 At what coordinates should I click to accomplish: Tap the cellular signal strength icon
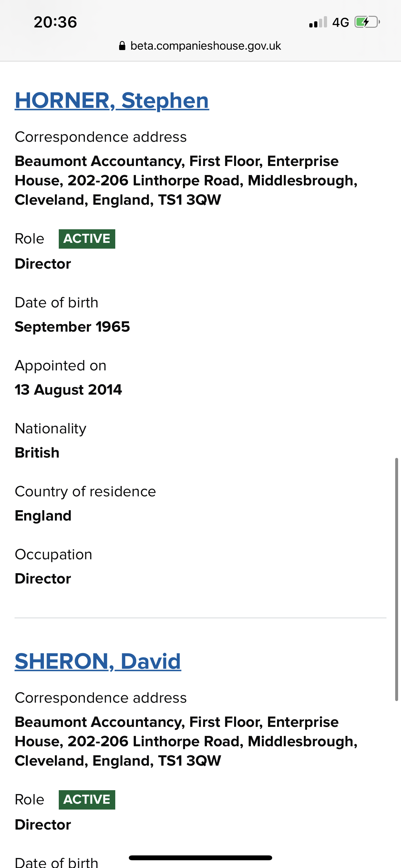coord(318,22)
